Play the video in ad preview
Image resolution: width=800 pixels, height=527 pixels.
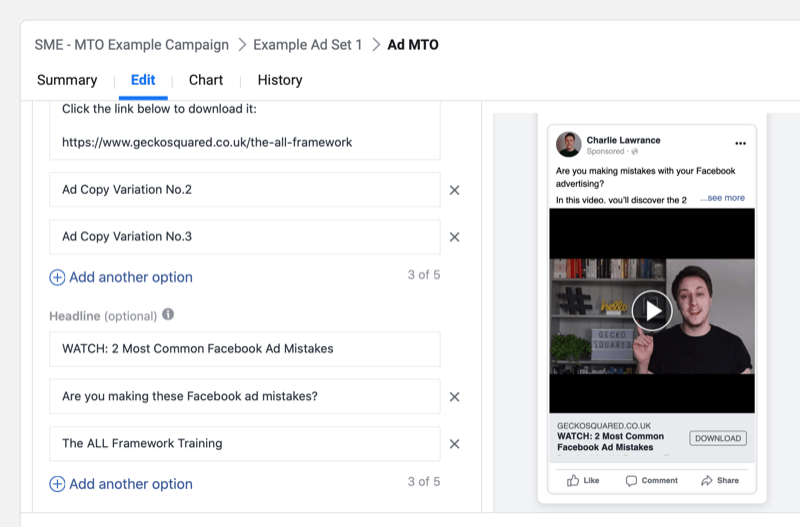[x=652, y=311]
